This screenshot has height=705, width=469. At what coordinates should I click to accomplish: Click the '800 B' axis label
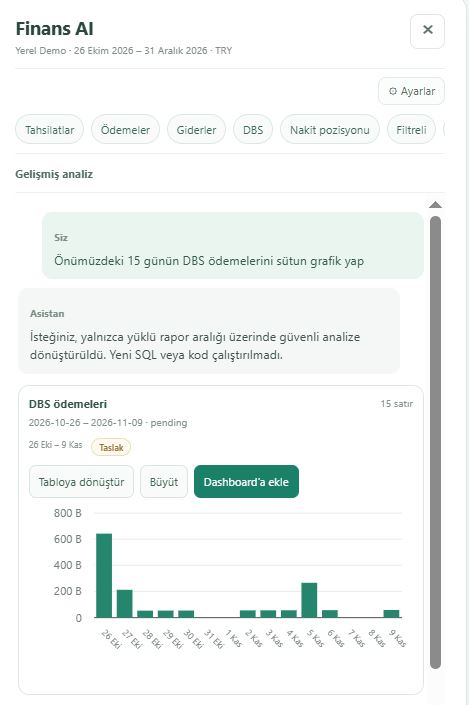click(x=67, y=513)
